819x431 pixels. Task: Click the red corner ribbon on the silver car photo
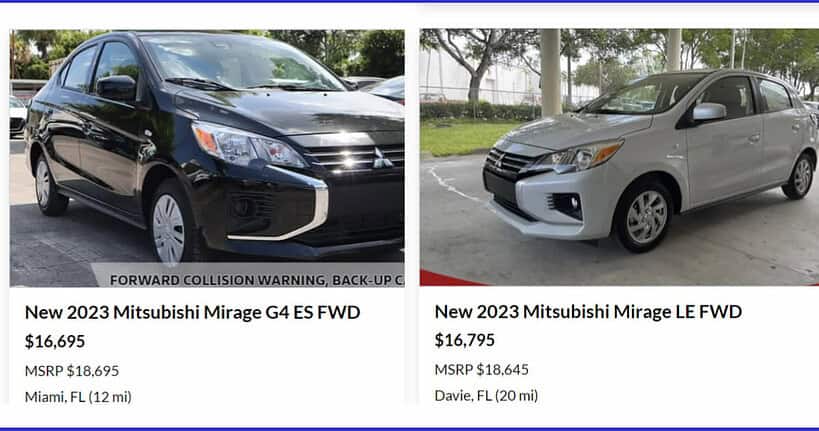pyautogui.click(x=452, y=278)
